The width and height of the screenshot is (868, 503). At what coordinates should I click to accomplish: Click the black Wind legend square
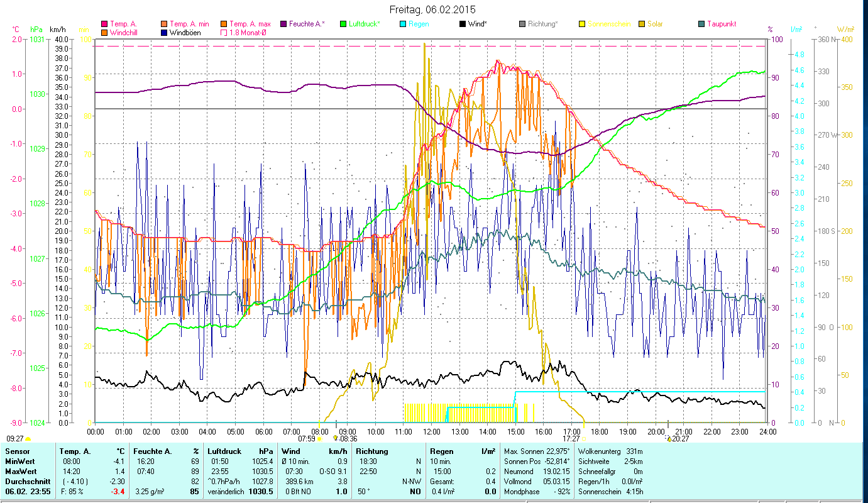click(462, 24)
